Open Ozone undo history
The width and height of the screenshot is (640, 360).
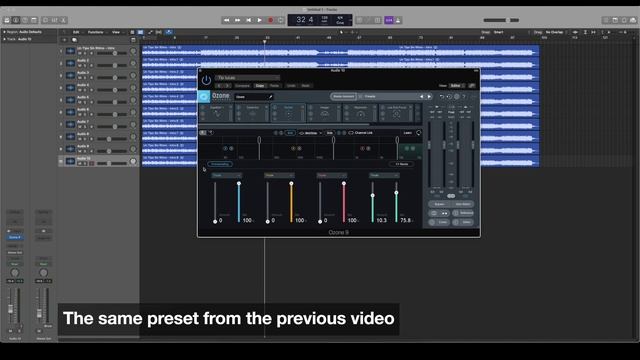(449, 97)
